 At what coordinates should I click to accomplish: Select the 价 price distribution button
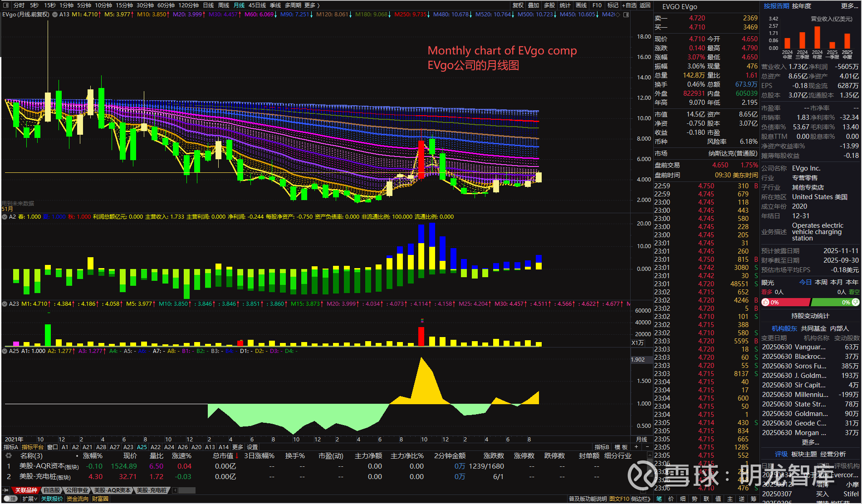(671, 499)
